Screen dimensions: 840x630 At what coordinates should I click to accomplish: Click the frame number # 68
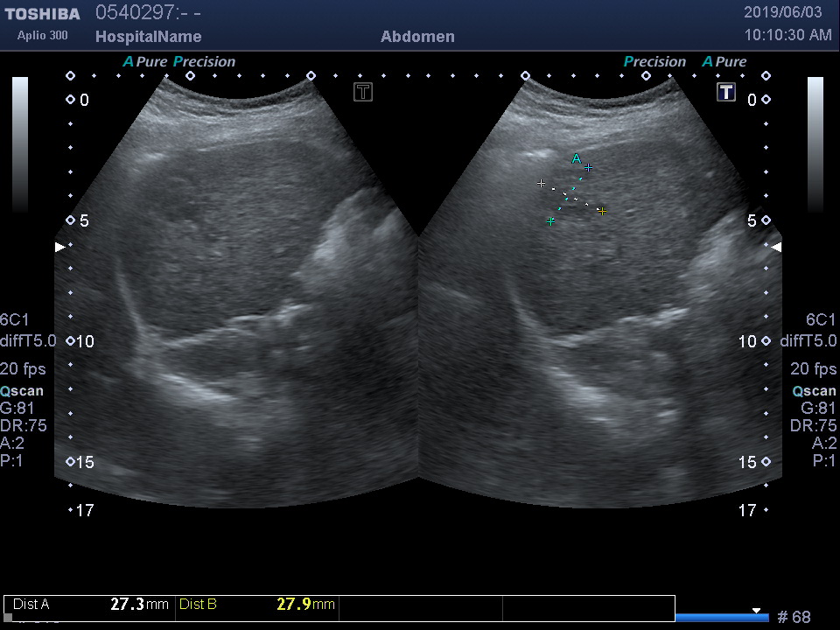click(x=794, y=618)
